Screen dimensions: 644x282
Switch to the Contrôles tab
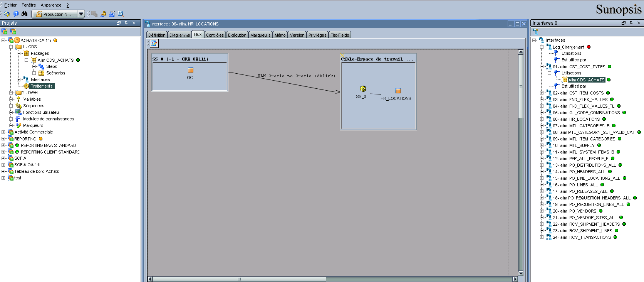(215, 35)
